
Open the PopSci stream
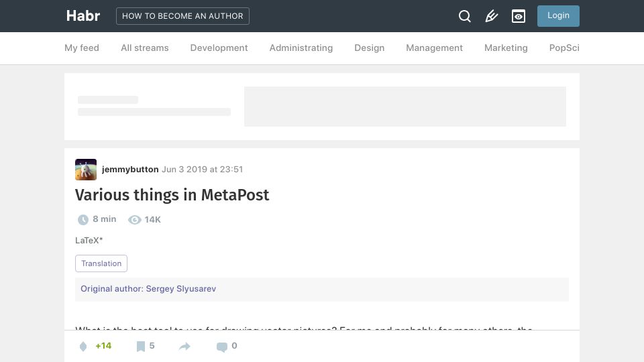564,48
